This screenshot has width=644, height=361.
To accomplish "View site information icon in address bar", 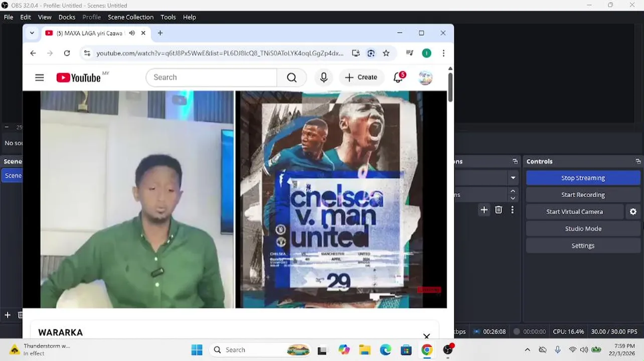I will click(x=87, y=53).
